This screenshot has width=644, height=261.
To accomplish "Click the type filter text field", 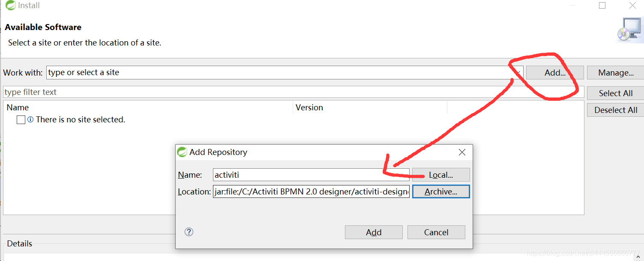I will pos(294,92).
